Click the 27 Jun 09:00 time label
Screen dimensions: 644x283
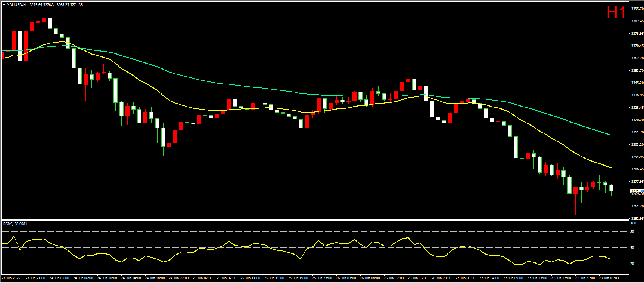[x=513, y=278]
